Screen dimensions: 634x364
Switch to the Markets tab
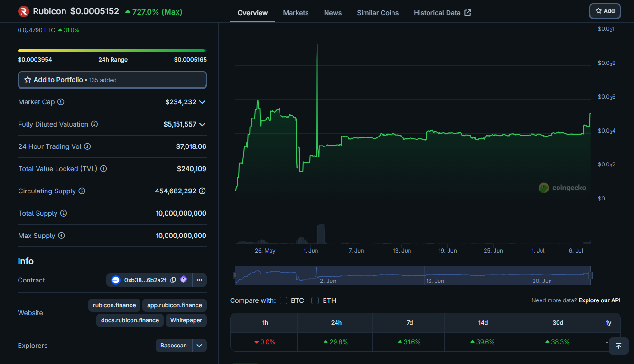(x=296, y=13)
